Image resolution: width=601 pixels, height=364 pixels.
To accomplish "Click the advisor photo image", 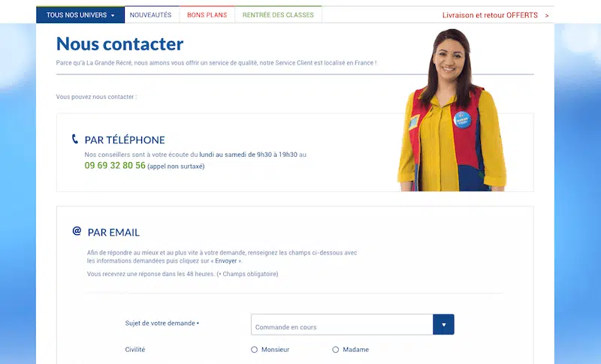I will point(452,110).
